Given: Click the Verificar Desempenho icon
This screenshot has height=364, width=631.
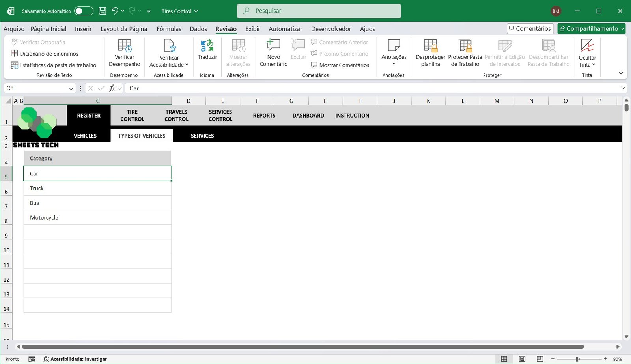Looking at the screenshot, I should coord(125,46).
